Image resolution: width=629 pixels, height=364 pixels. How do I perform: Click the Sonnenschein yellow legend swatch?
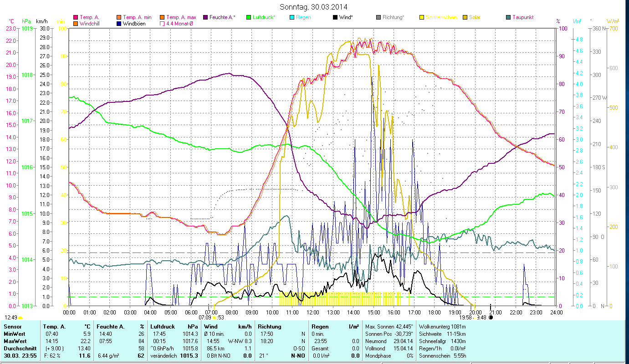422,17
